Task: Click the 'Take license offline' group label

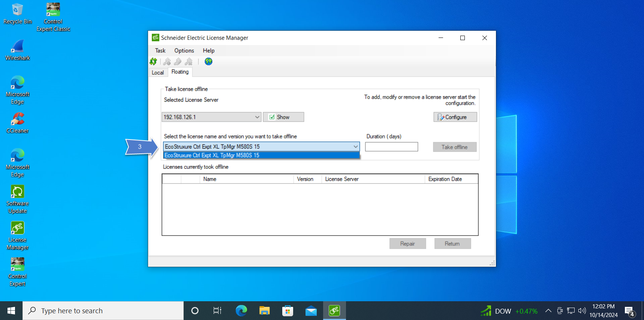Action: click(x=186, y=89)
